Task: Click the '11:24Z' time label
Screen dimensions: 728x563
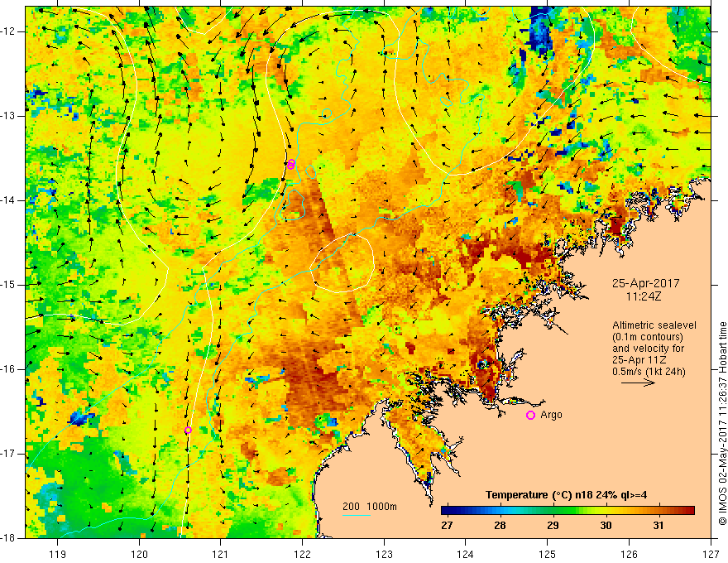Action: 644,296
